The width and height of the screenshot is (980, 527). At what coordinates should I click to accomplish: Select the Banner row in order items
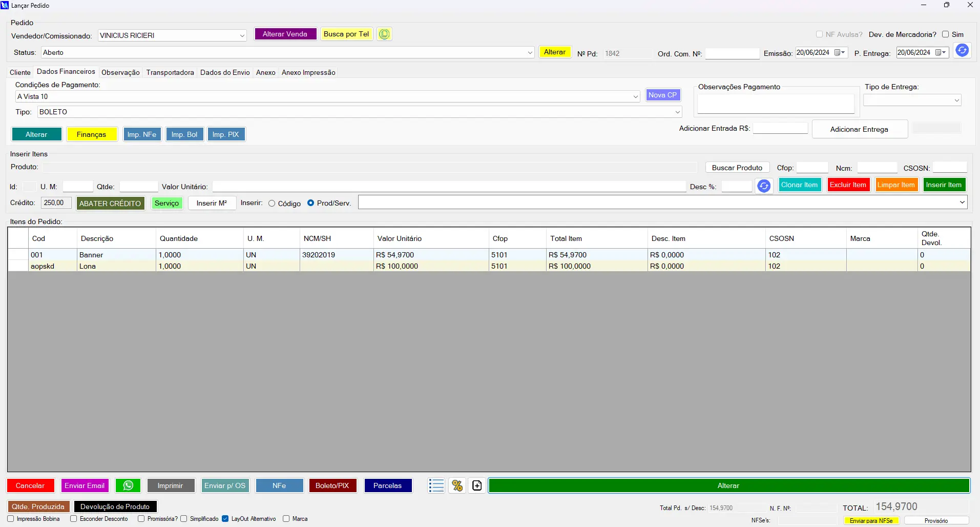click(x=91, y=255)
